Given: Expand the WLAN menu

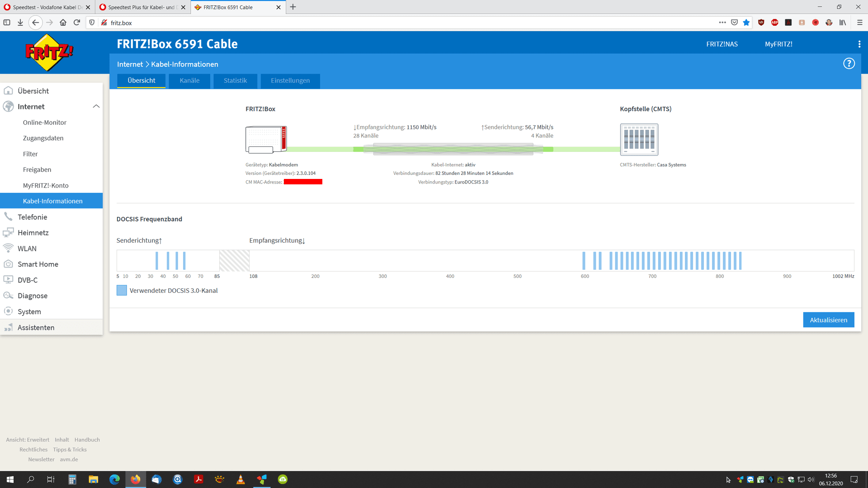Looking at the screenshot, I should [51, 249].
